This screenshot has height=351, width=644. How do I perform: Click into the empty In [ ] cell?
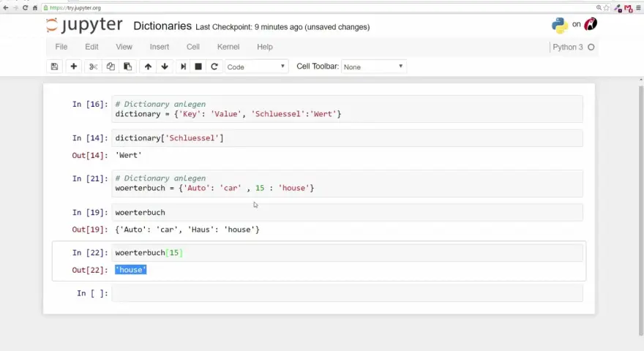pyautogui.click(x=347, y=293)
